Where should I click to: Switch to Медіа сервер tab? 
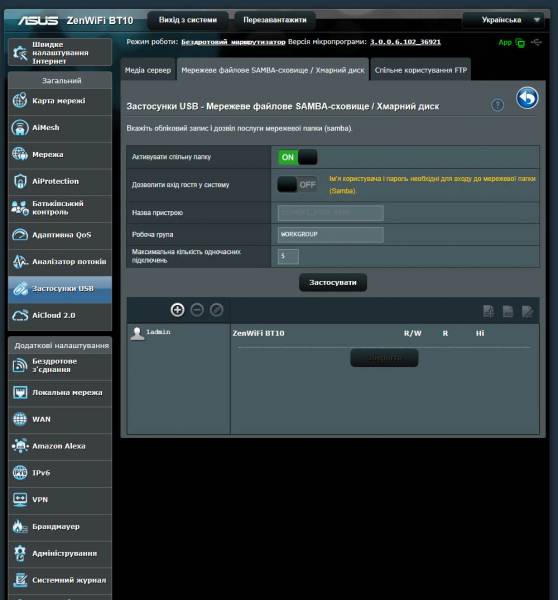point(148,70)
